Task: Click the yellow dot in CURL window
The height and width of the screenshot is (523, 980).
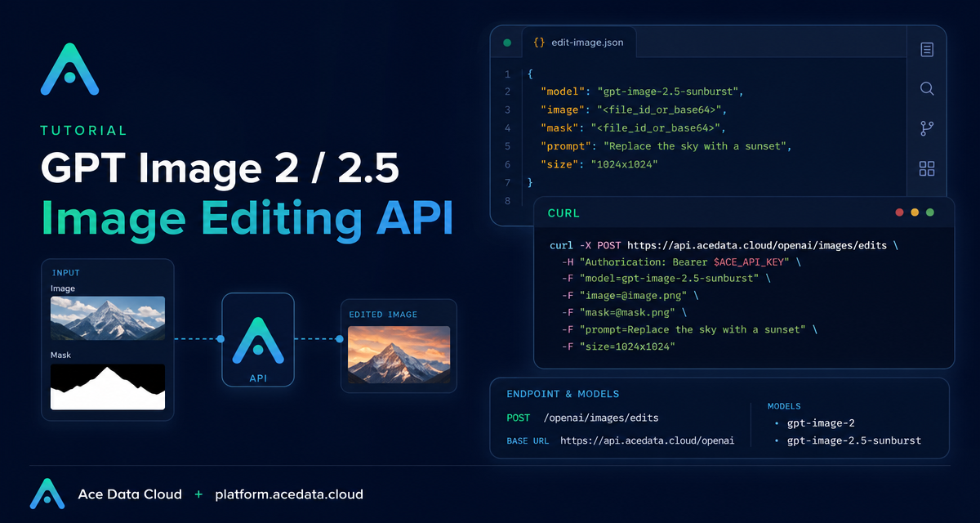Action: [915, 212]
